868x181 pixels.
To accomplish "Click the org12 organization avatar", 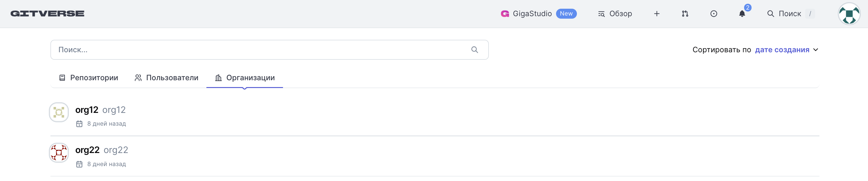I will coord(59,112).
